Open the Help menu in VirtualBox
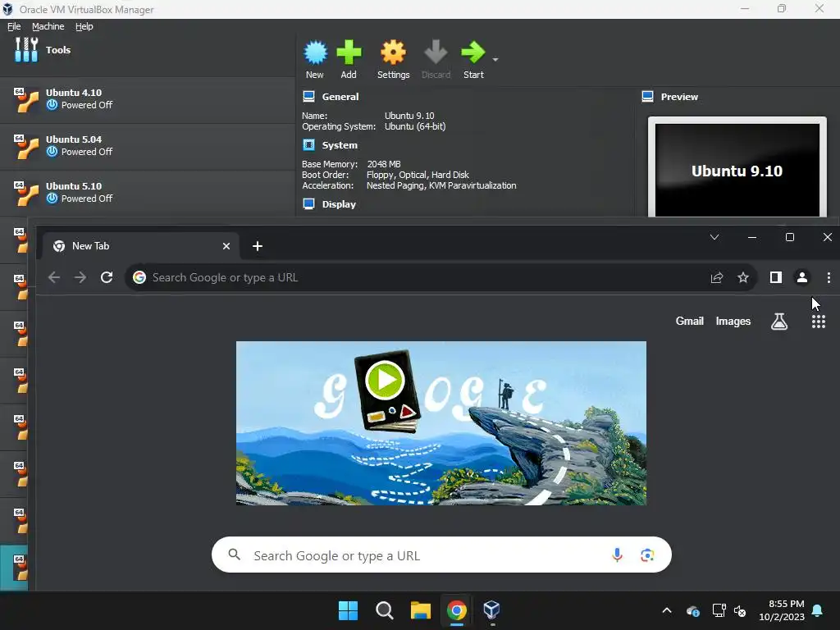The width and height of the screenshot is (840, 630). 84,26
